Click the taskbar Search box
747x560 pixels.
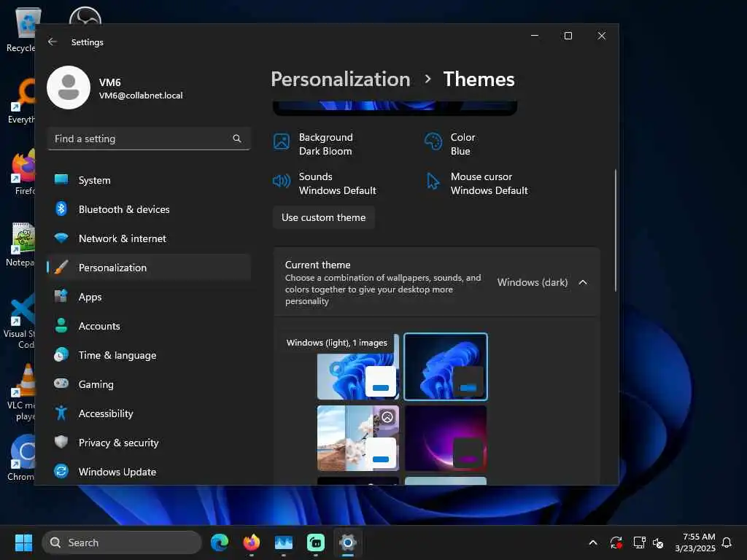click(122, 542)
